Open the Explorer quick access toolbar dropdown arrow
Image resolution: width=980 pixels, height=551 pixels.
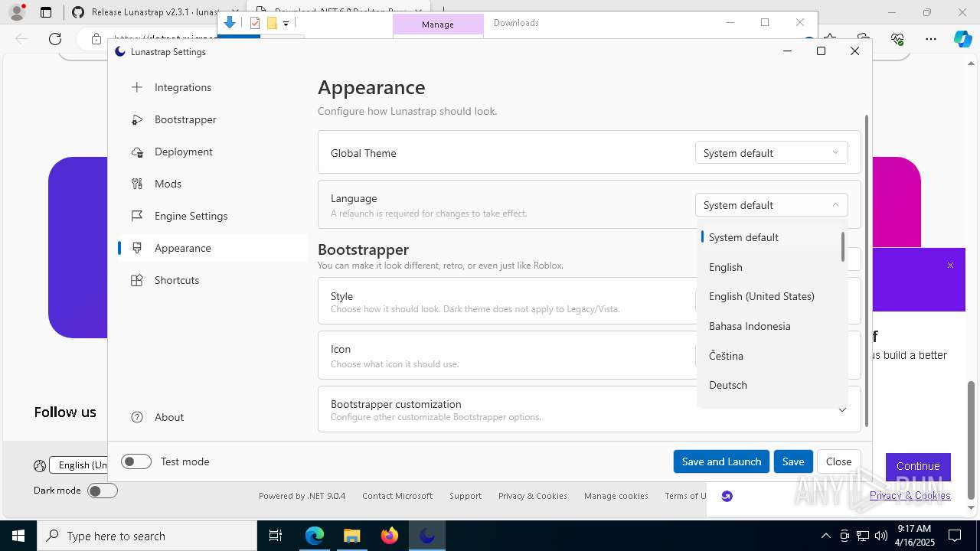pyautogui.click(x=286, y=24)
